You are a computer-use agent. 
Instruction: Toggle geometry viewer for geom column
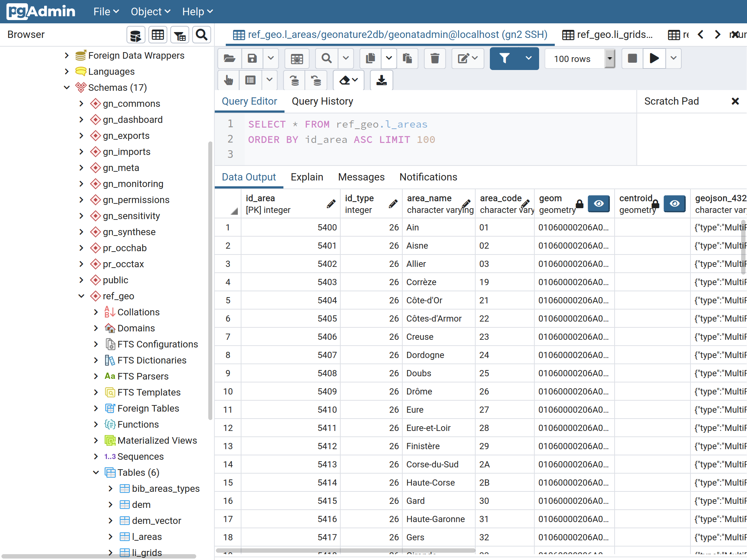coord(599,204)
